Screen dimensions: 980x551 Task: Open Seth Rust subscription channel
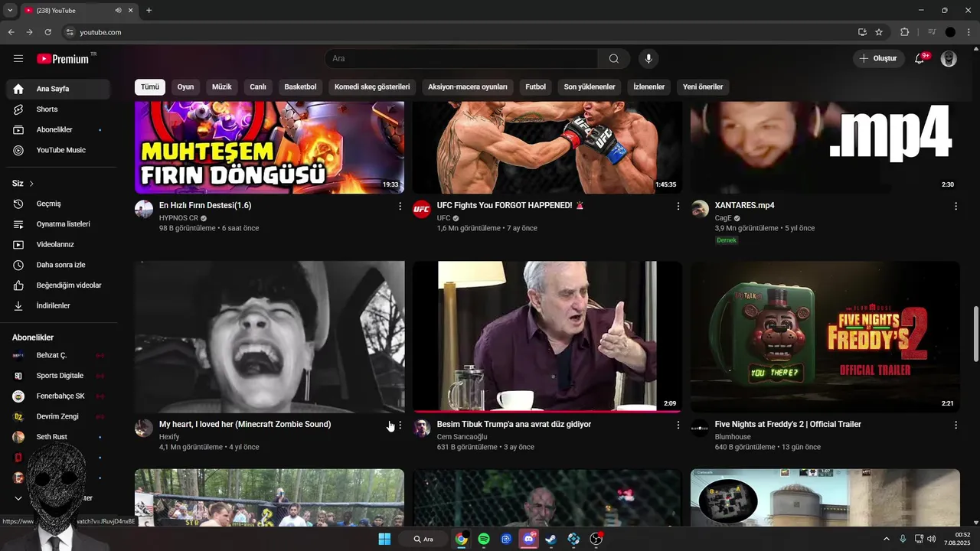pos(58,437)
